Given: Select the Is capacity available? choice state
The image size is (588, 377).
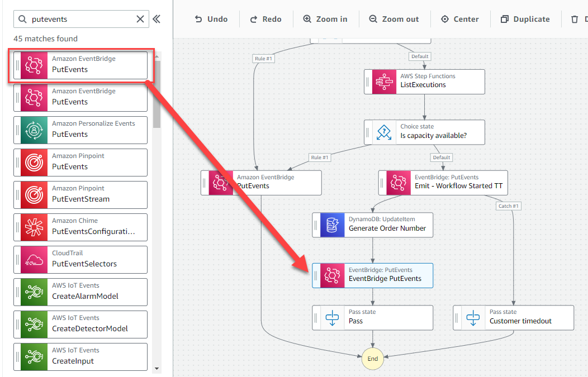Looking at the screenshot, I should pyautogui.click(x=424, y=132).
